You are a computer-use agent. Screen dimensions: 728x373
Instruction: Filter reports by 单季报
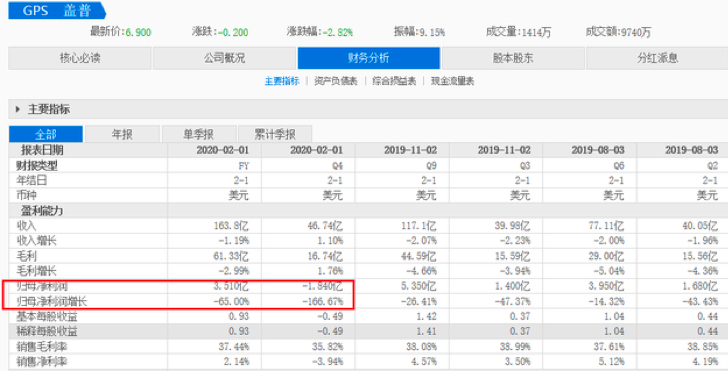coord(199,134)
